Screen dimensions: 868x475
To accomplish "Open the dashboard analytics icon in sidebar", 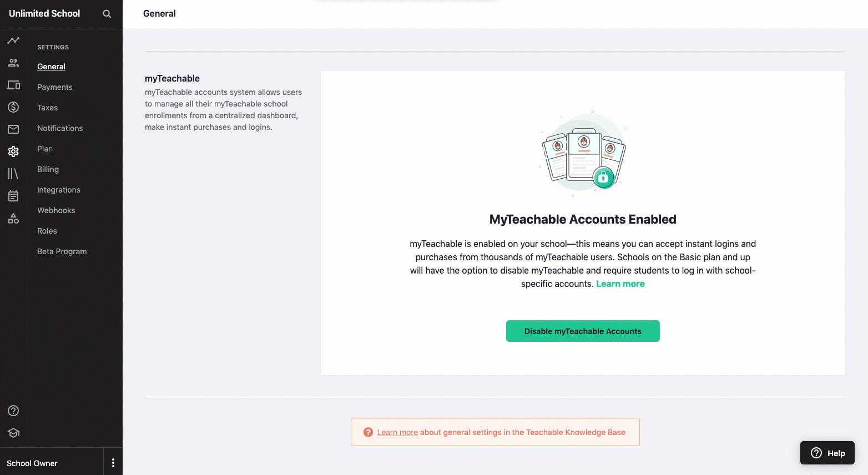I will (13, 41).
